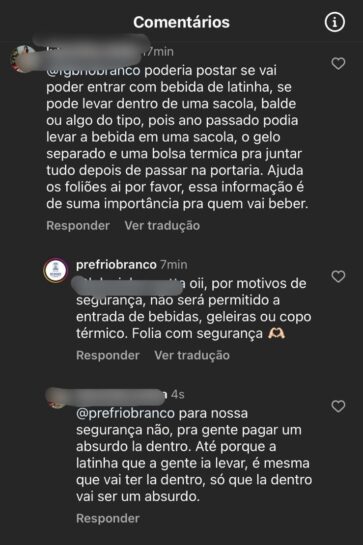Show translation of the first comment
This screenshot has width=363, height=545.
162,226
